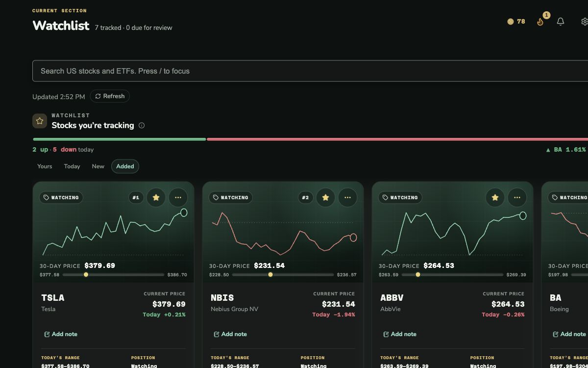Switch to the Today filter tab
Screen dimensions: 588x368
tap(72, 166)
